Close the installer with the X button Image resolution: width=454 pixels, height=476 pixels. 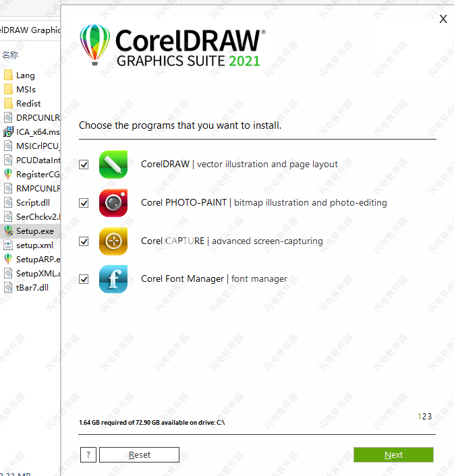443,19
